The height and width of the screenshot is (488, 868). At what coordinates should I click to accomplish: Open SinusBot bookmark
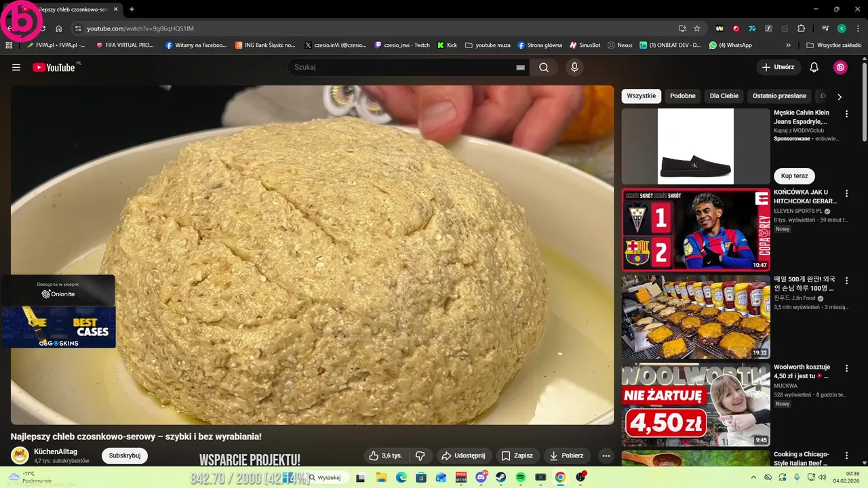tap(585, 45)
